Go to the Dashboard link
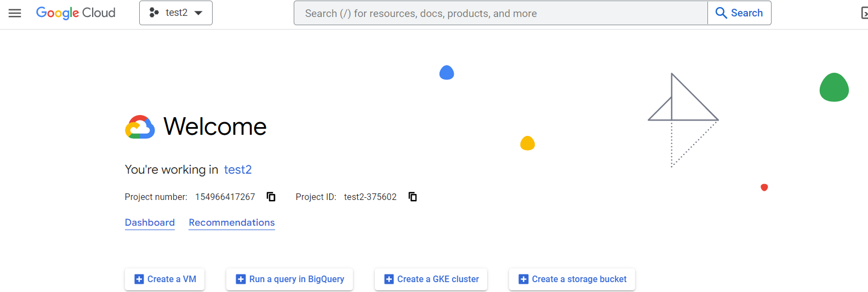The height and width of the screenshot is (292, 868). pos(150,222)
